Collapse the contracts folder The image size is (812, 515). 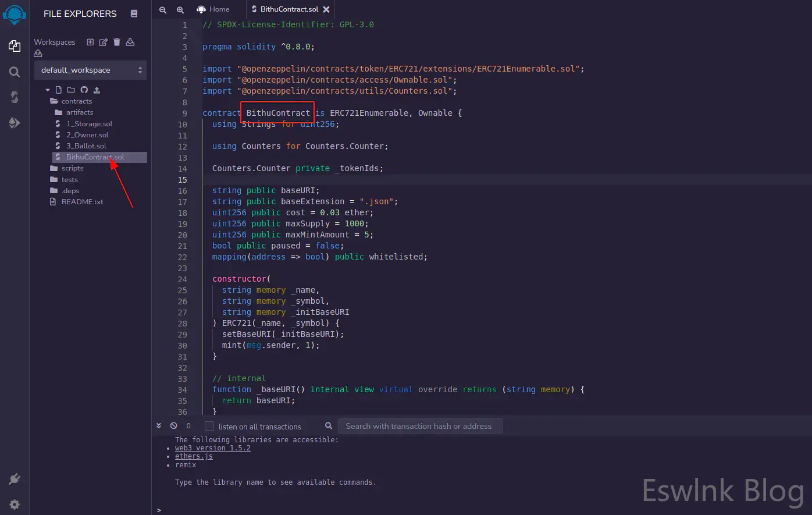(76, 101)
